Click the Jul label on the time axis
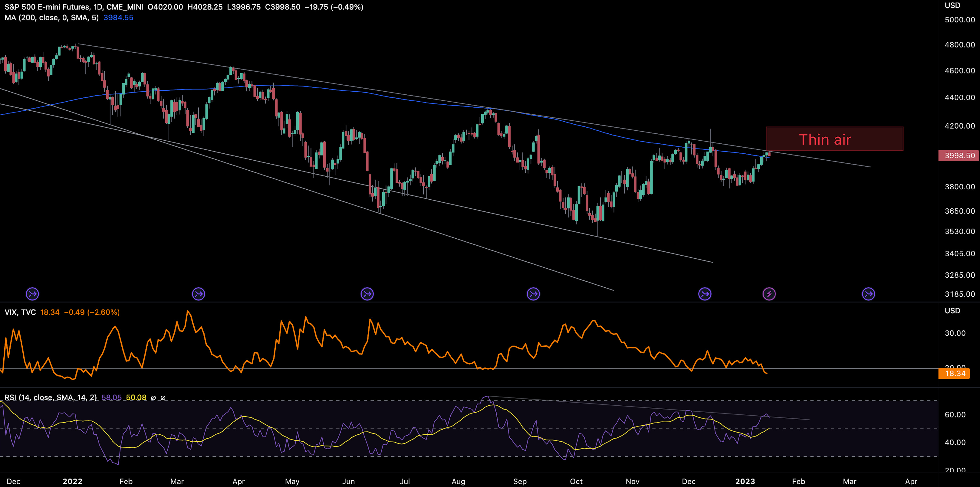This screenshot has height=487, width=980. click(x=405, y=481)
